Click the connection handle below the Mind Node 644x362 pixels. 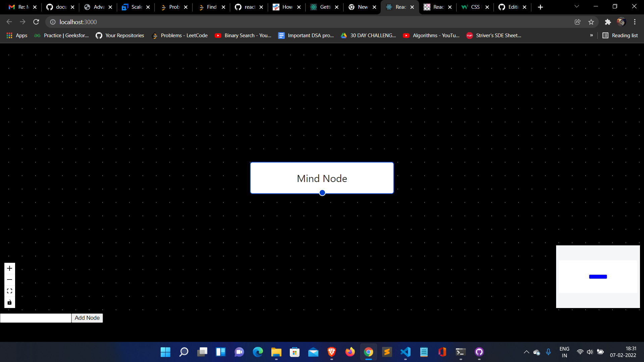322,193
